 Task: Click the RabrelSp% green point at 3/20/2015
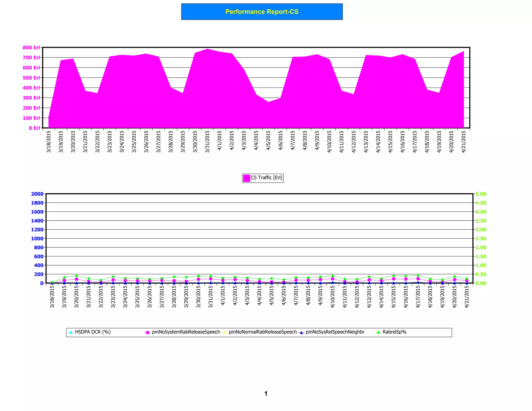tap(76, 276)
